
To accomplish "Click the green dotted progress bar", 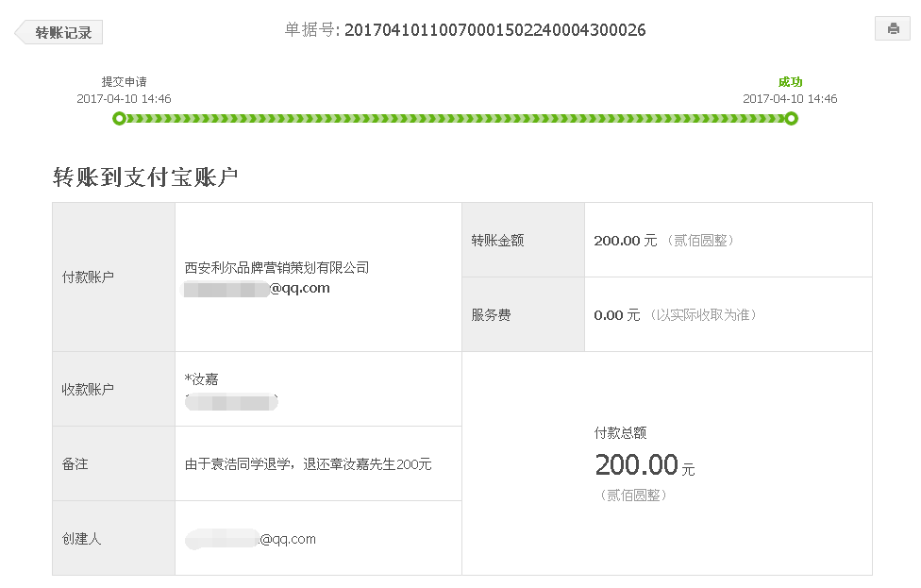I will pos(455,119).
